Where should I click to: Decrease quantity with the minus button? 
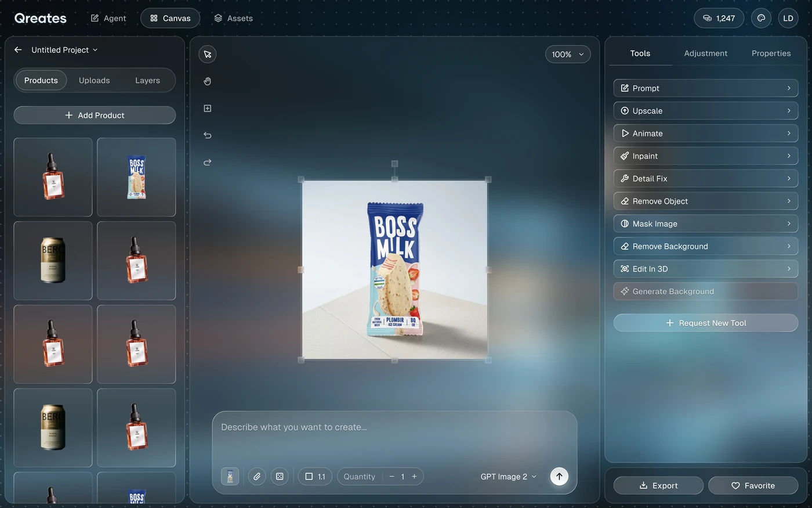(391, 477)
